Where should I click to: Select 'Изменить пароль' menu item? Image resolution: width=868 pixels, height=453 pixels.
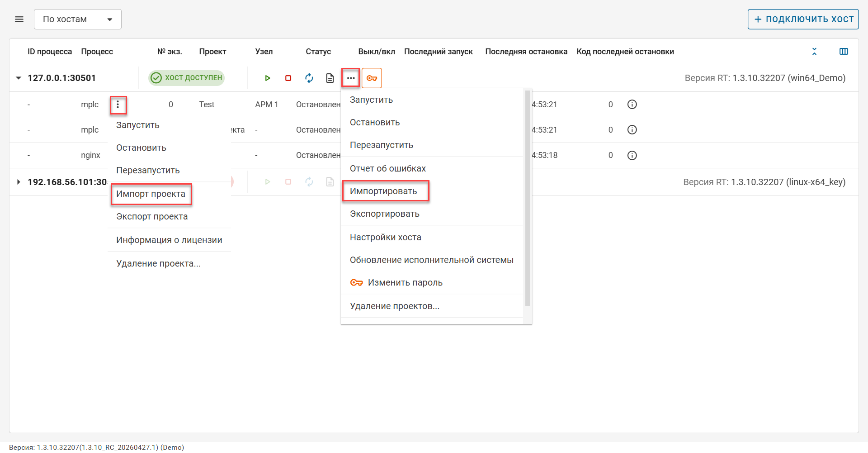coord(432,283)
